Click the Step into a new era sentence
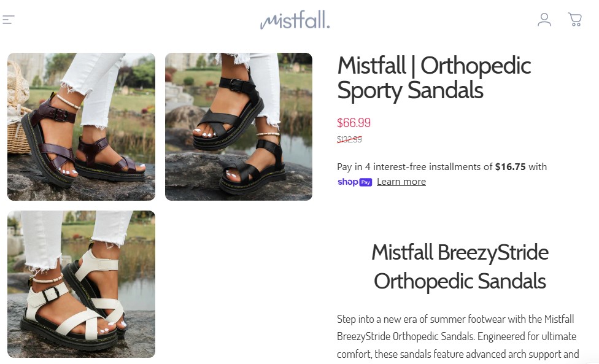 pyautogui.click(x=455, y=319)
